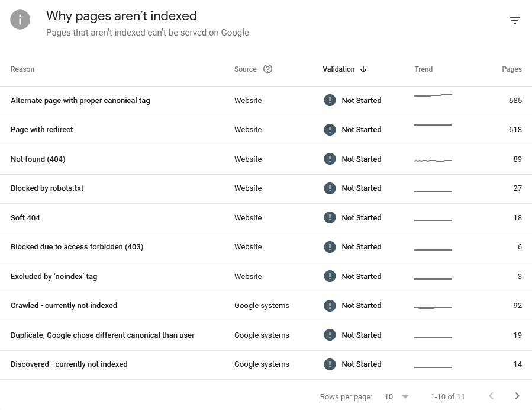Sort table by the Validation column

(x=338, y=69)
